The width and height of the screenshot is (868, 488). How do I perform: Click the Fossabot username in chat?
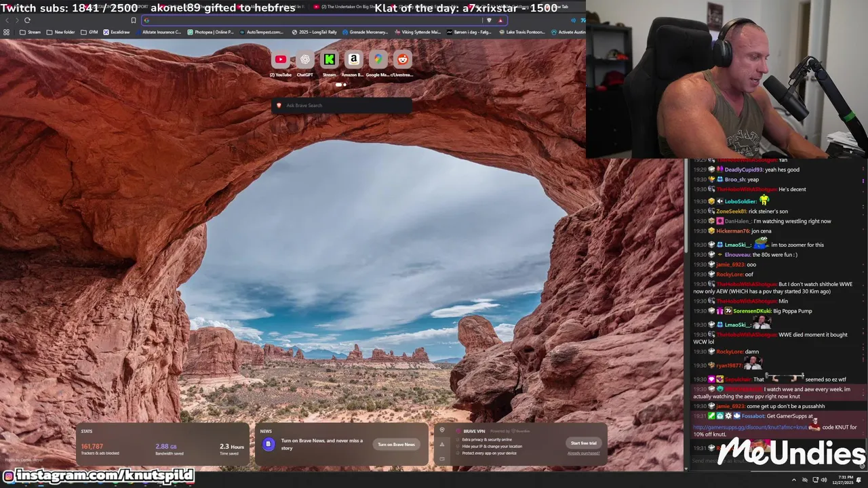pos(753,416)
